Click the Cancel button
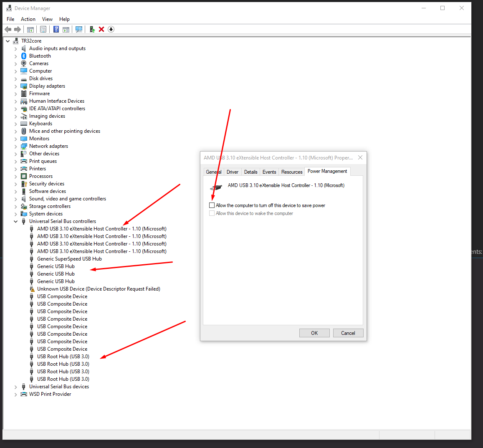483x448 pixels. coord(348,333)
